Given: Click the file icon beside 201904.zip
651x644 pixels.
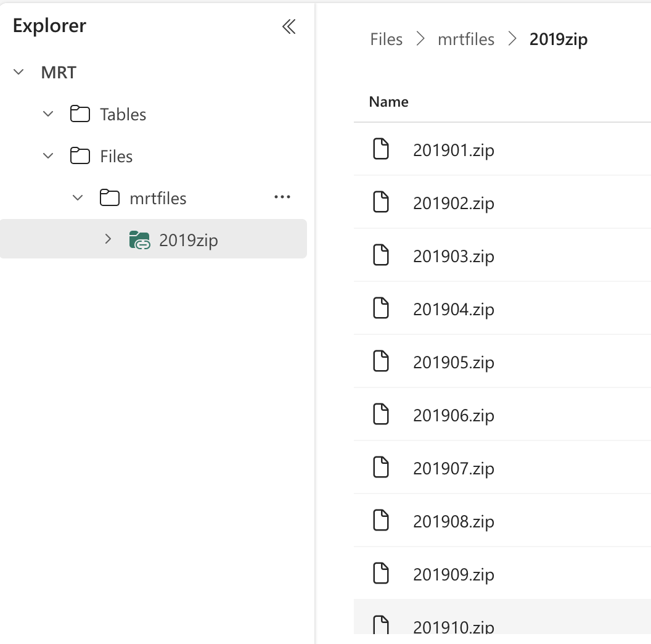Looking at the screenshot, I should [x=381, y=308].
